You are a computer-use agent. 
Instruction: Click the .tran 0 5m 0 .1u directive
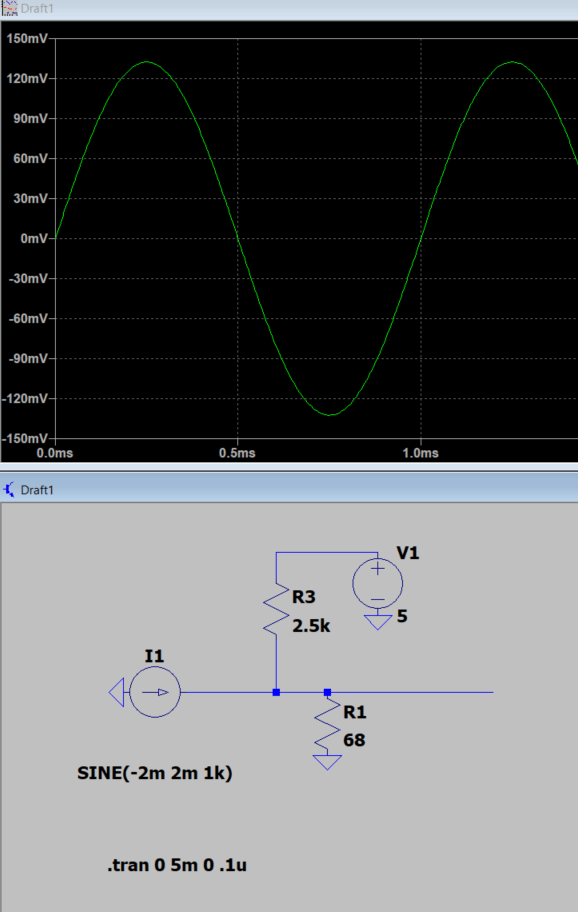pos(177,865)
